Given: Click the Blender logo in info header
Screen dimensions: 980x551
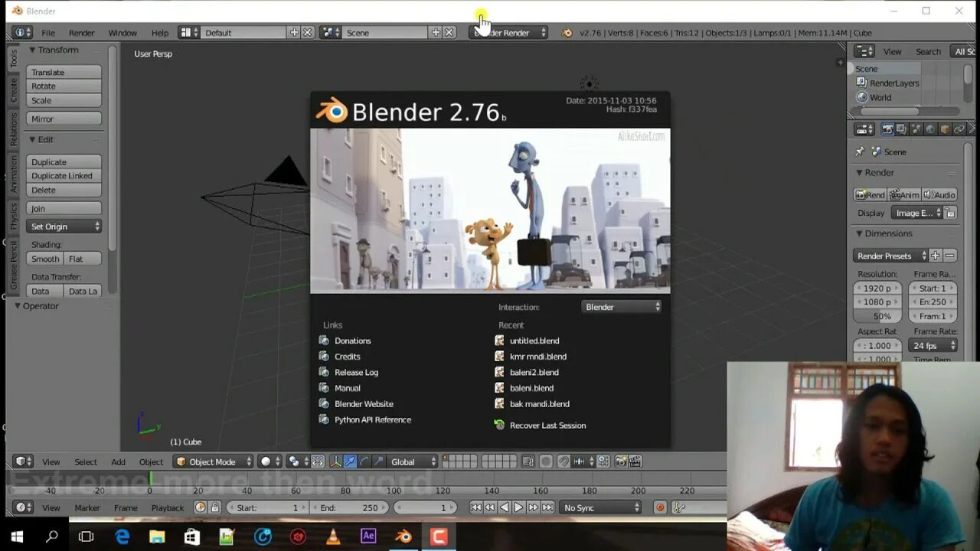Looking at the screenshot, I should (567, 33).
